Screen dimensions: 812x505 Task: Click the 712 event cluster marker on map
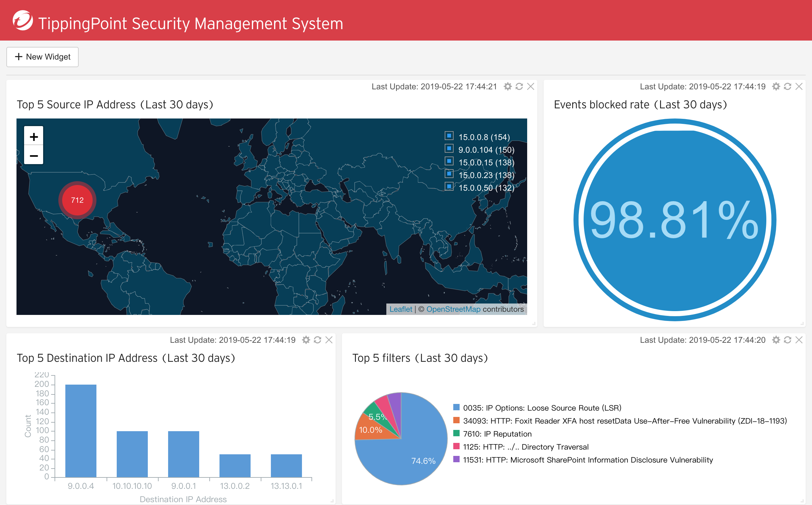[x=77, y=199]
